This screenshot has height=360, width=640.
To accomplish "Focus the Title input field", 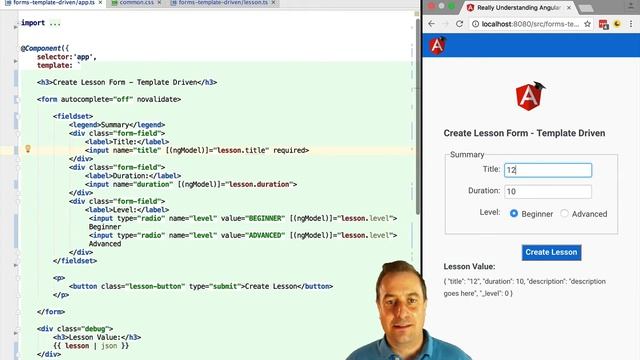I will [x=548, y=170].
